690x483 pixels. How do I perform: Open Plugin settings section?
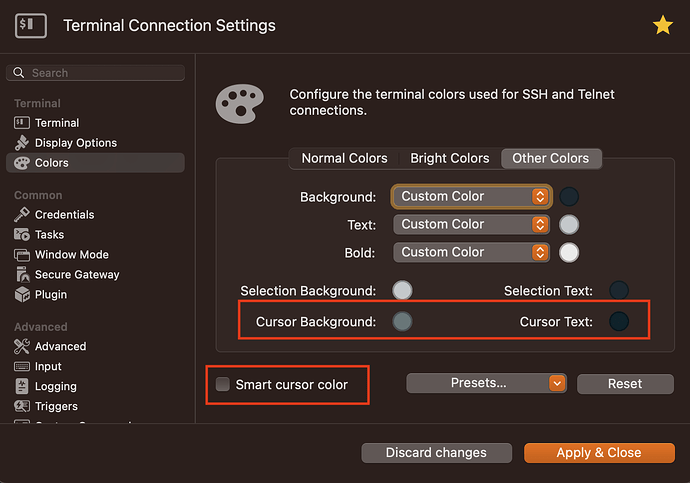coord(50,295)
